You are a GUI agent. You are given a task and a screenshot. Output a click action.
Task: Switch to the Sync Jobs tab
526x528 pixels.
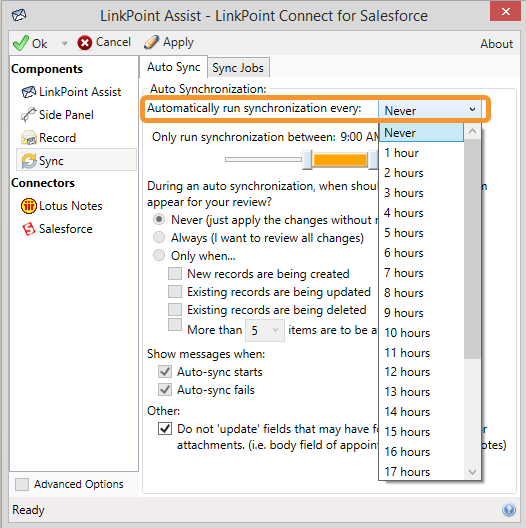pyautogui.click(x=238, y=68)
